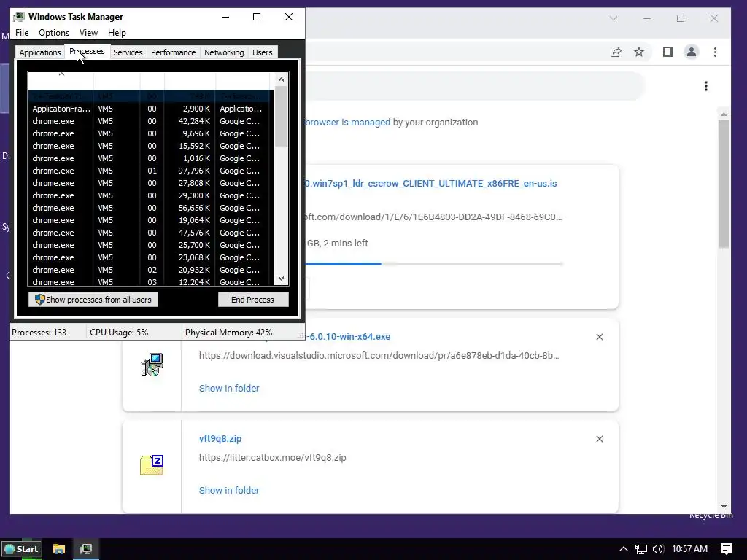Click process list scroll up arrow
Screen dimensions: 747x560
[x=281, y=79]
